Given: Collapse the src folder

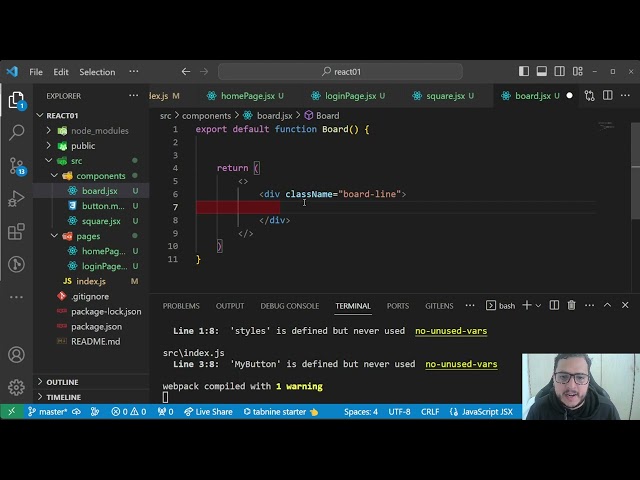Looking at the screenshot, I should pos(76,161).
